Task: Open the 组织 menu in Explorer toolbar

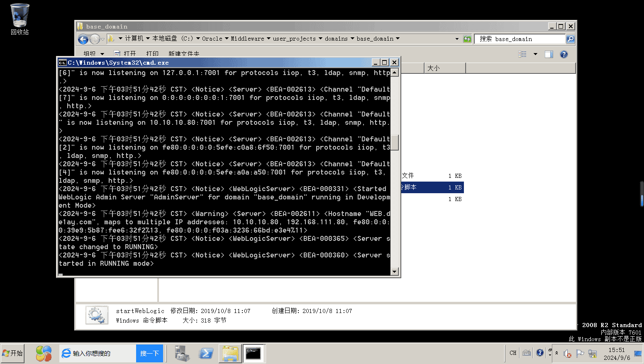Action: point(93,54)
